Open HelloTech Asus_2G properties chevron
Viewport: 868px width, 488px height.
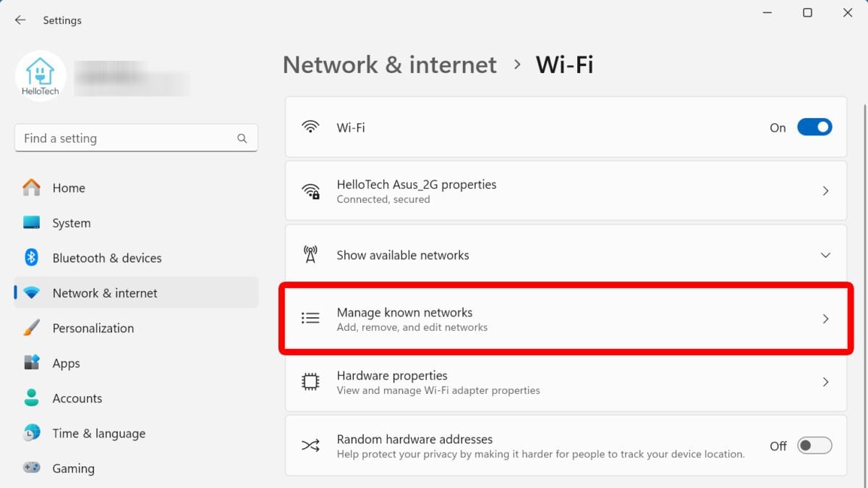pos(825,191)
